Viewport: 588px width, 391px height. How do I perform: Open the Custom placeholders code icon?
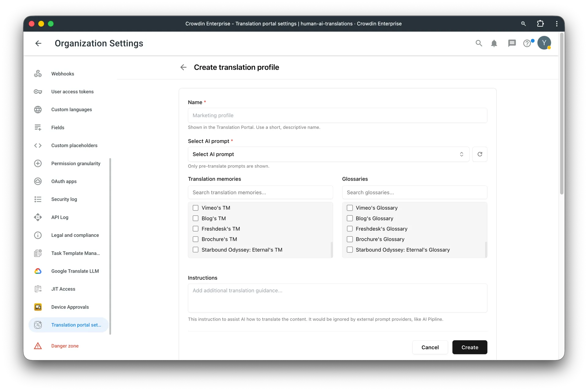pos(38,145)
